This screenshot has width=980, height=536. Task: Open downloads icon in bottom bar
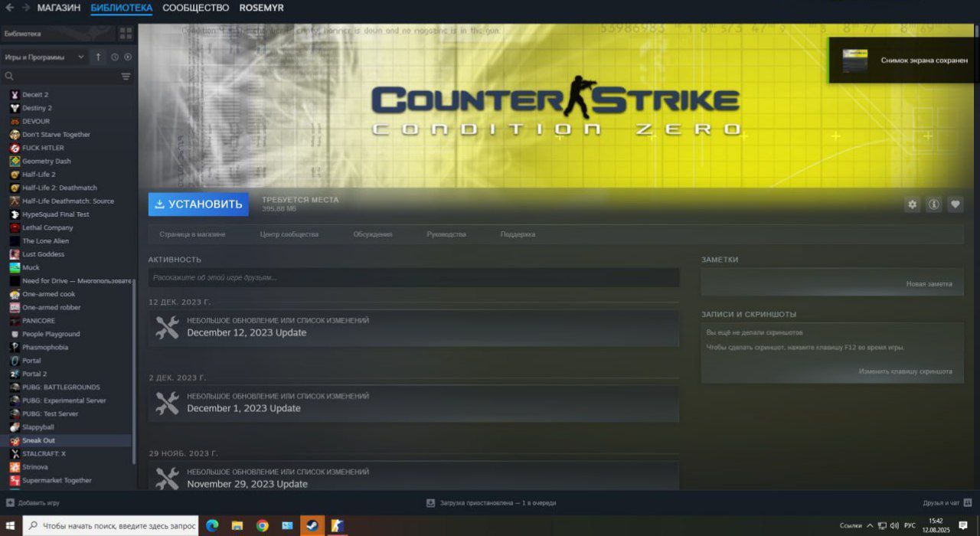coord(431,503)
